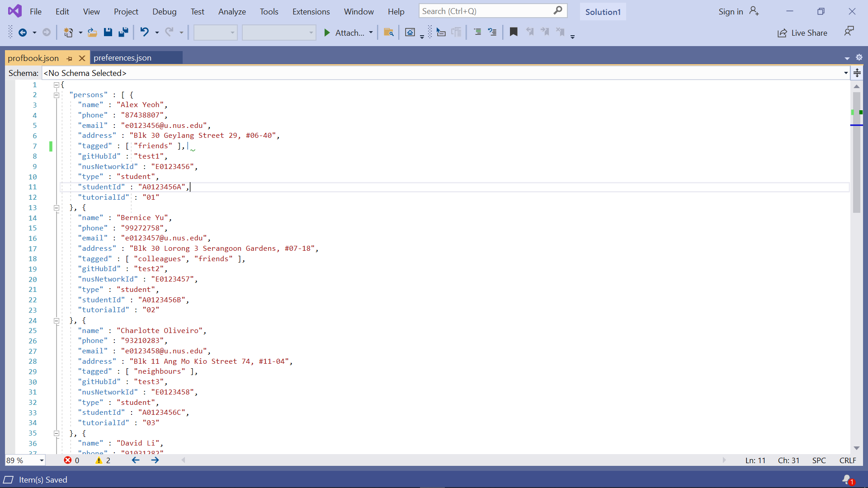
Task: Collapse the persons array at line 2
Action: click(57, 95)
